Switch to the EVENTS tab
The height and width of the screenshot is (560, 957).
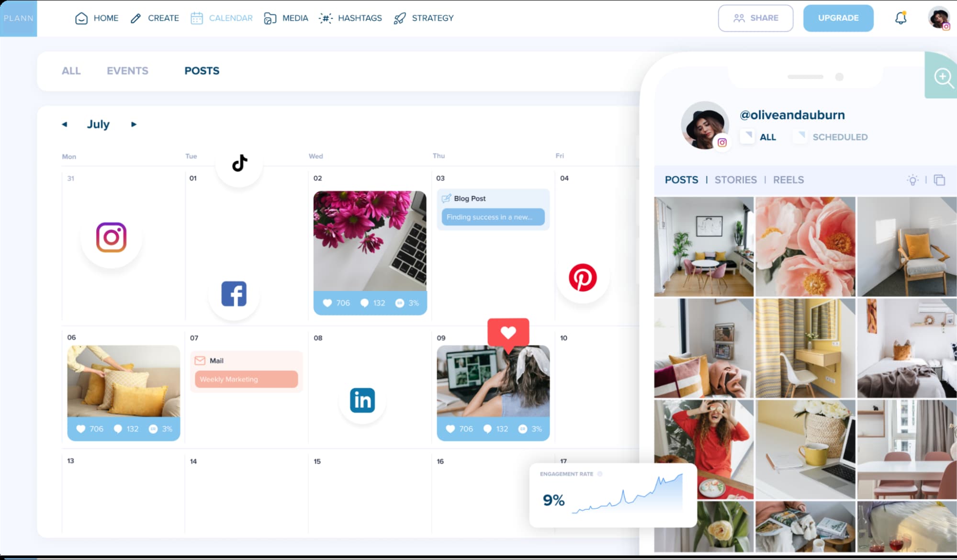tap(127, 71)
